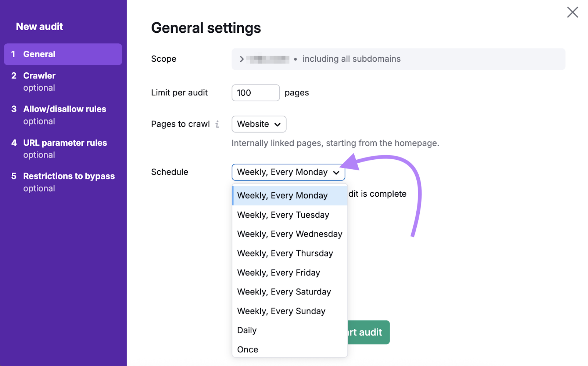Image resolution: width=588 pixels, height=366 pixels.
Task: Select Weekly, Every Tuesday schedule
Action: (x=283, y=215)
